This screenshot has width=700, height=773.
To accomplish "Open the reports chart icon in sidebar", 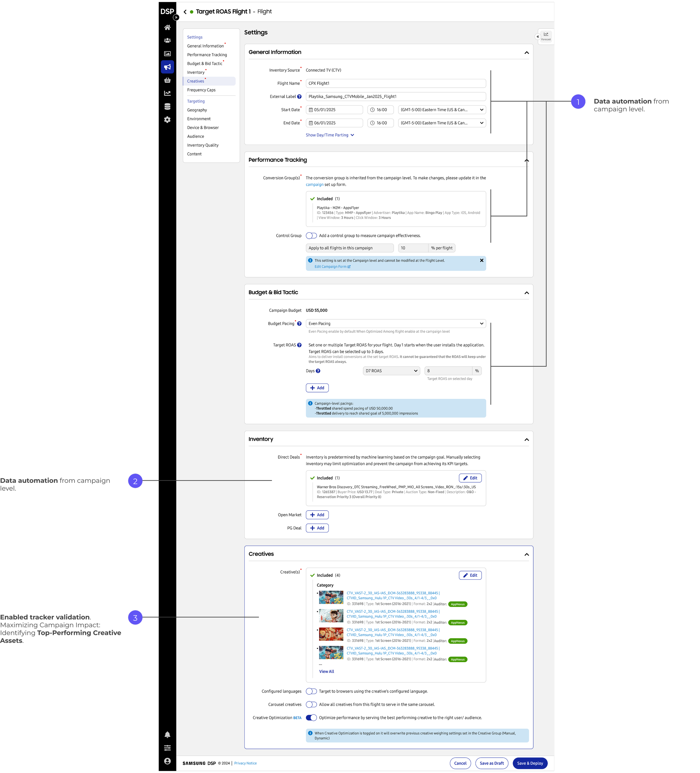I will 167,93.
